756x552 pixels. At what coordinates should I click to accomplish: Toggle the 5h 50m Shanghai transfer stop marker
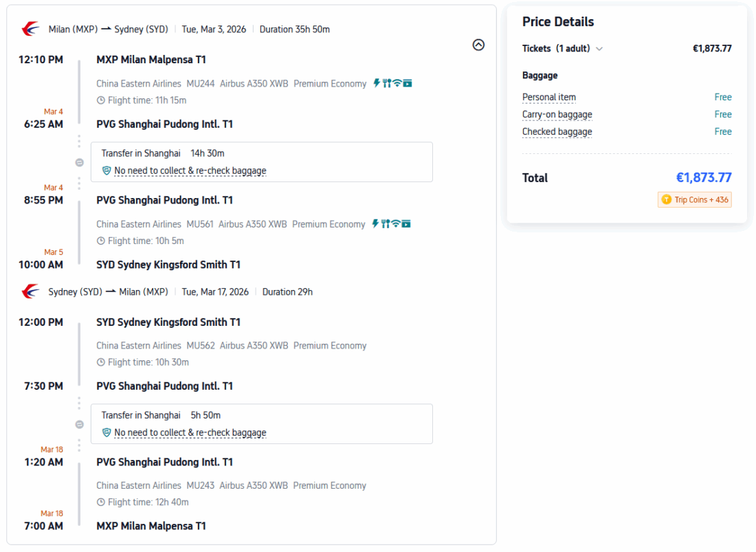[x=79, y=424]
